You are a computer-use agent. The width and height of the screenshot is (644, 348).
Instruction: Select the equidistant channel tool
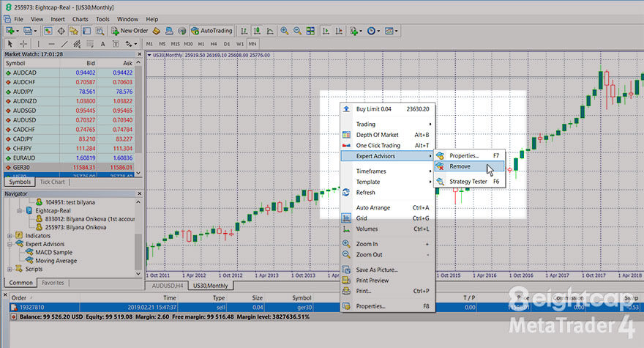tap(78, 44)
